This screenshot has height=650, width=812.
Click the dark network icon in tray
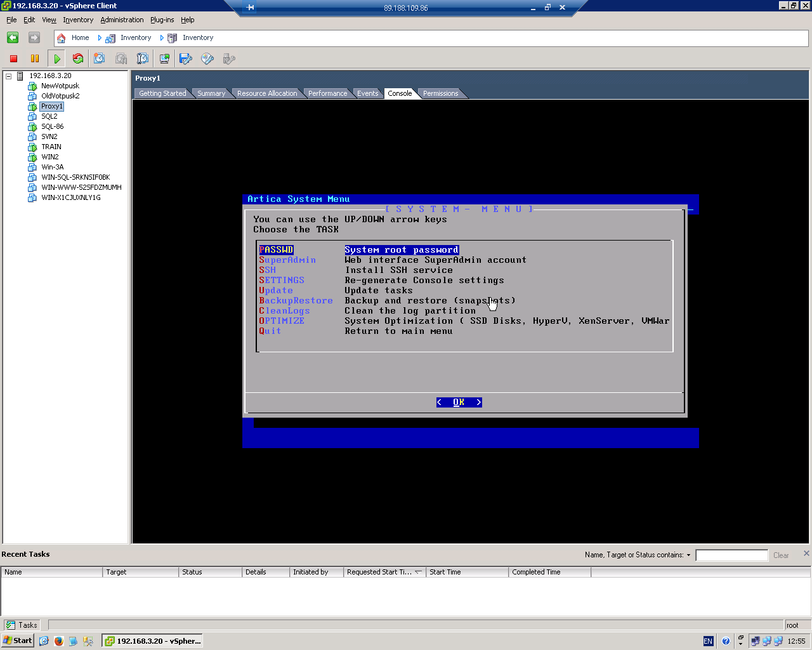pyautogui.click(x=756, y=641)
